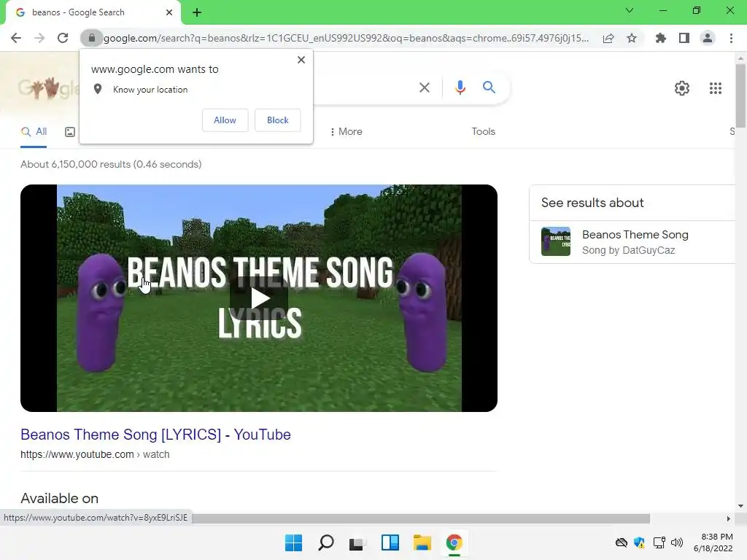The width and height of the screenshot is (747, 560).
Task: Open the volume tray icon
Action: click(676, 542)
